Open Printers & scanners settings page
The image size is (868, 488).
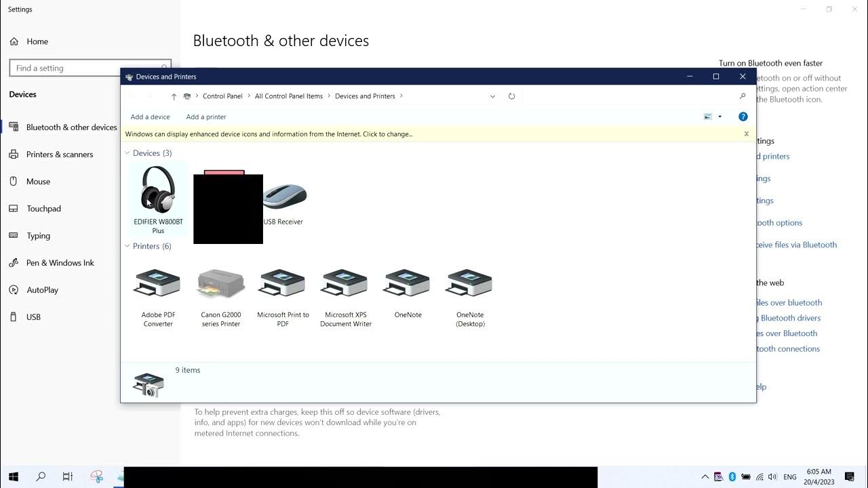tap(60, 155)
